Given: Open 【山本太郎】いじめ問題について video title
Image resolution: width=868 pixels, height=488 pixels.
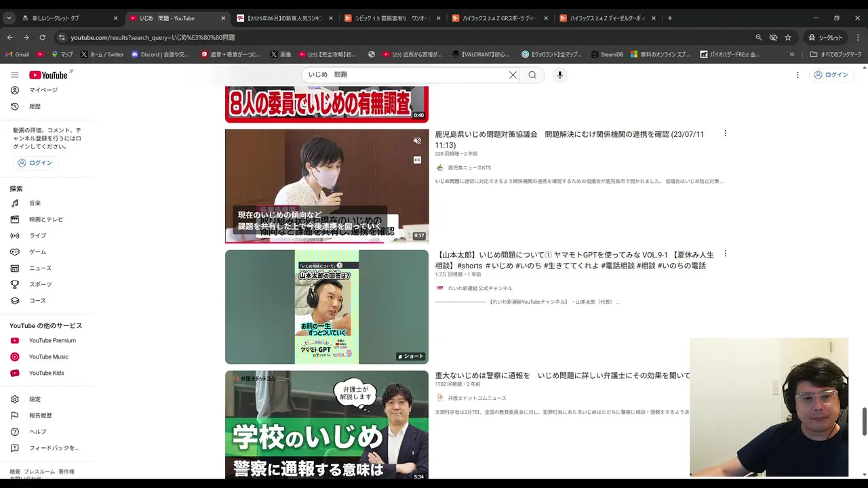Looking at the screenshot, I should click(574, 260).
